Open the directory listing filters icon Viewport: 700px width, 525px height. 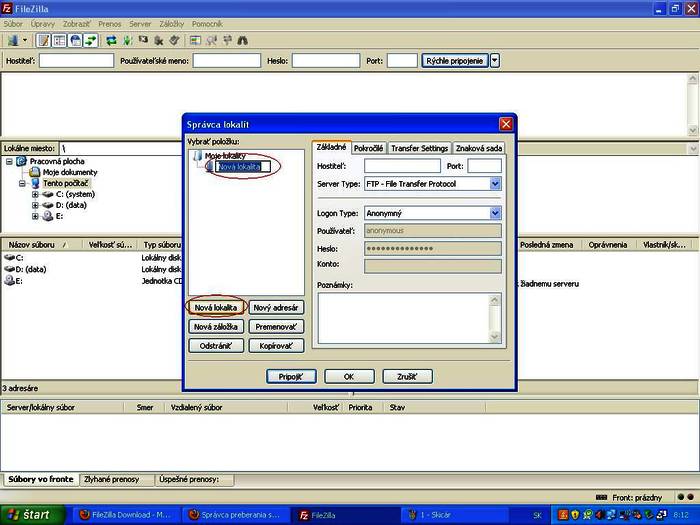coord(195,41)
